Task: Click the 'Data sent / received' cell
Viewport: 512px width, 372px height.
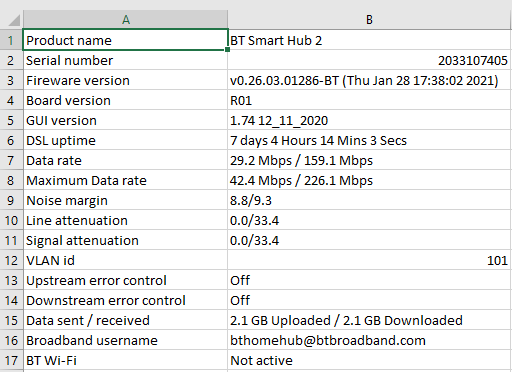Action: pos(125,320)
